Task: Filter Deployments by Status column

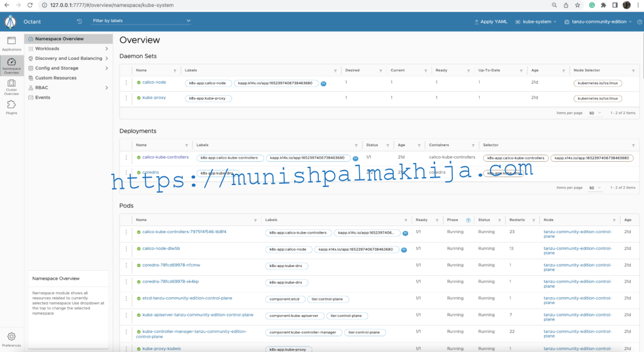Action: click(387, 145)
